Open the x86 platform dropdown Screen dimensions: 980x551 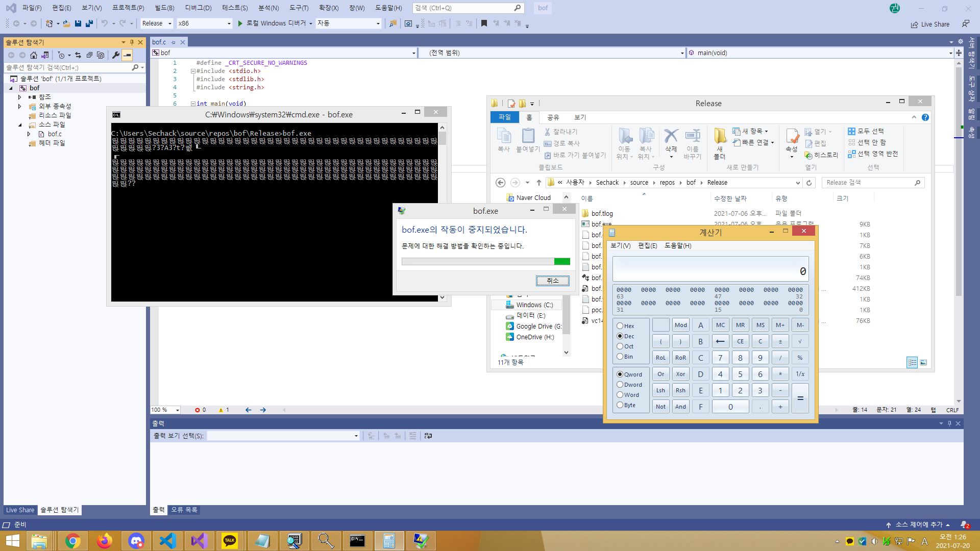pos(204,23)
